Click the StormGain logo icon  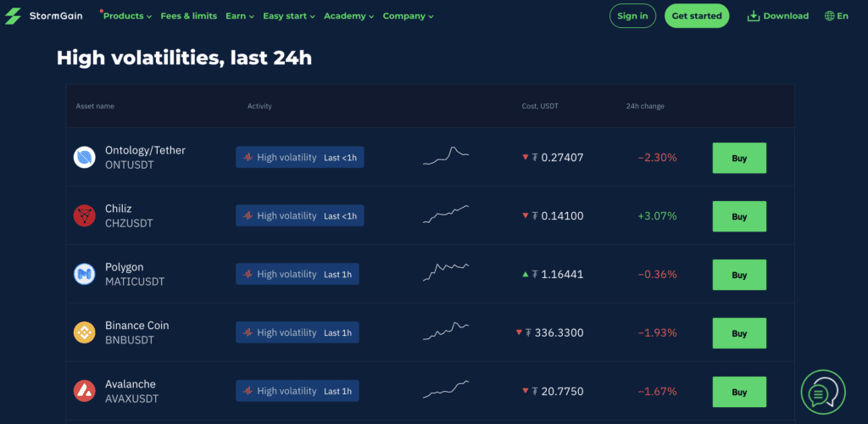coord(13,16)
